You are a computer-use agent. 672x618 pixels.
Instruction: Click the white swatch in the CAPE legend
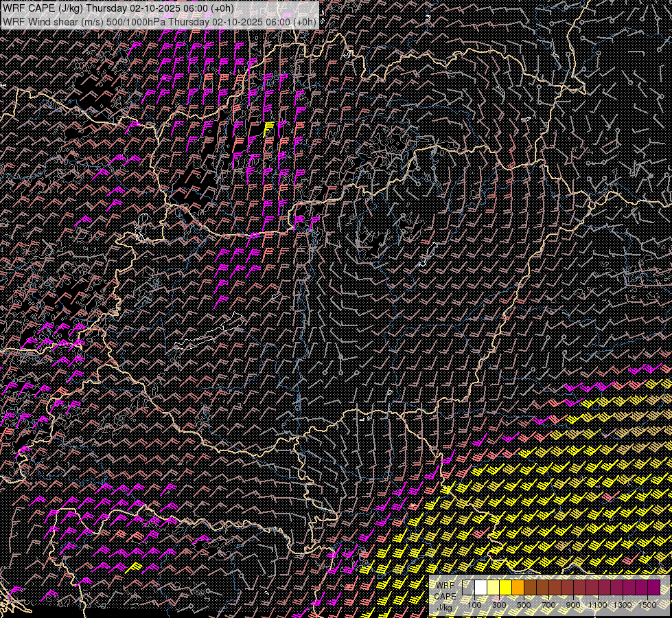(480, 588)
